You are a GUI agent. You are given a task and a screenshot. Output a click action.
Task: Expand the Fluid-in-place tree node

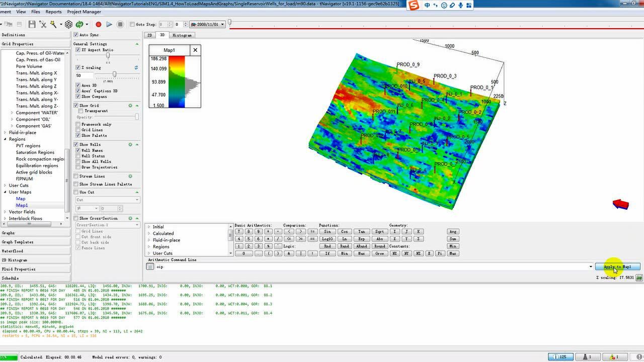point(5,133)
